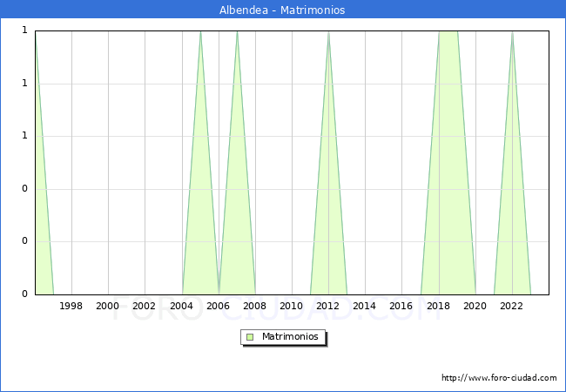
Task: Click the green Matrimonios legend swatch
Action: point(250,336)
